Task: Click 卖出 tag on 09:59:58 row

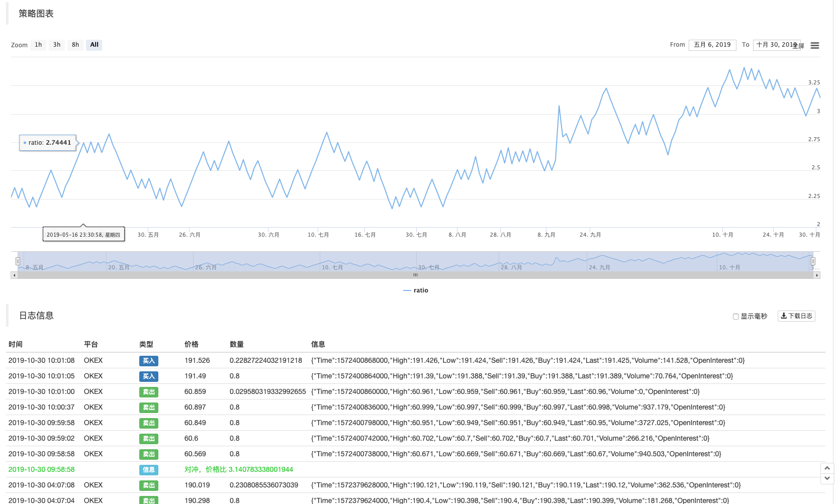Action: [x=149, y=423]
